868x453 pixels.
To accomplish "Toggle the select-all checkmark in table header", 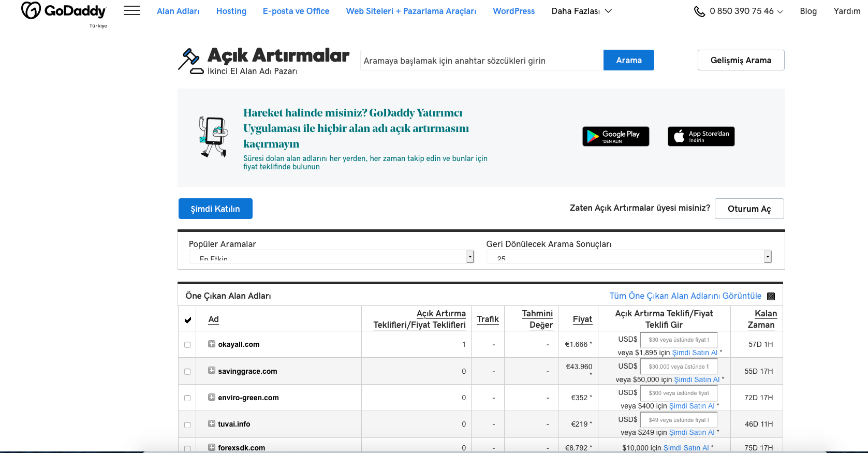I will coord(188,320).
